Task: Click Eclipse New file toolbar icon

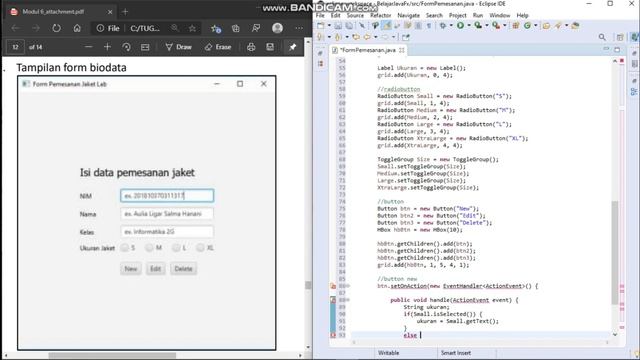Action: coord(321,26)
